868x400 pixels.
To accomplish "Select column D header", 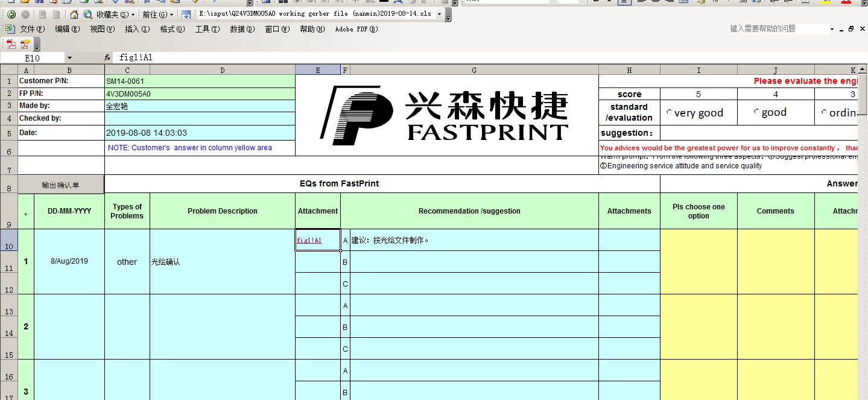I will coord(223,70).
